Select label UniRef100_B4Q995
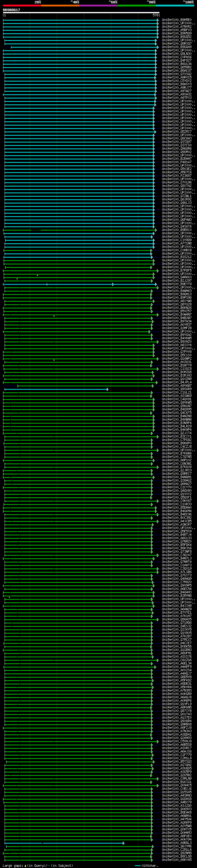This screenshot has height=868, width=197. (x=176, y=410)
